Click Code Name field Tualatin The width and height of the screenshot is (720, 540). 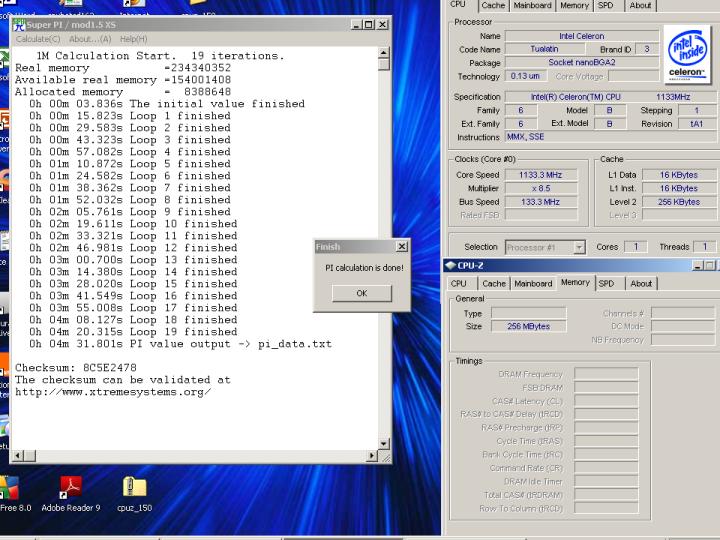point(544,49)
